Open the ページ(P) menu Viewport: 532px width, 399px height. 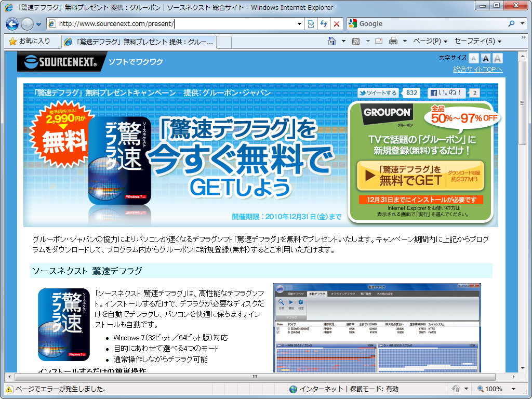427,41
